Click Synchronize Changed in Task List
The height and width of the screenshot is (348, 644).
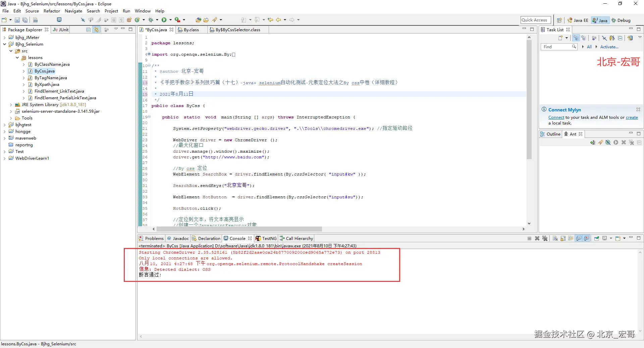pyautogui.click(x=630, y=38)
